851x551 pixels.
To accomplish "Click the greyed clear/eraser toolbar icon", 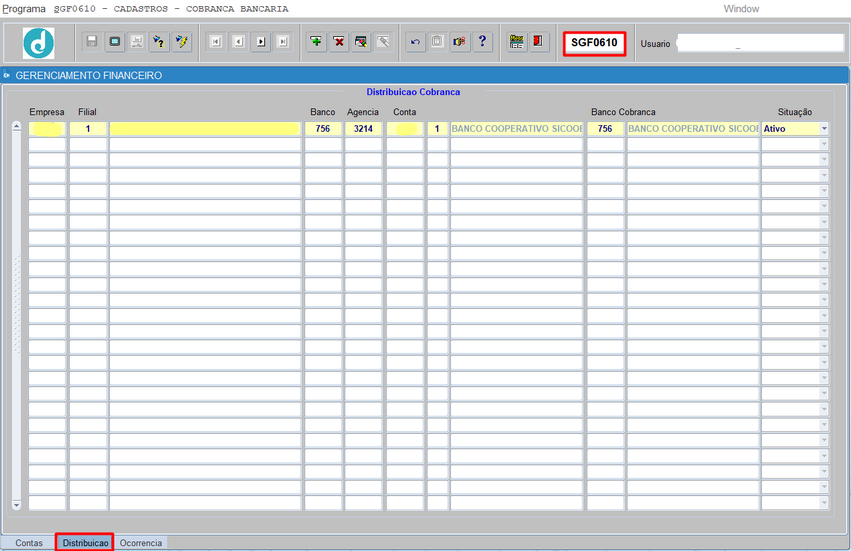I will point(383,42).
